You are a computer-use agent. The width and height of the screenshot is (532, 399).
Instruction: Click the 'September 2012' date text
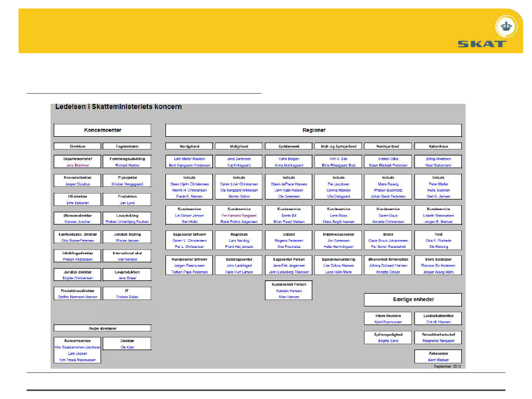[447, 367]
